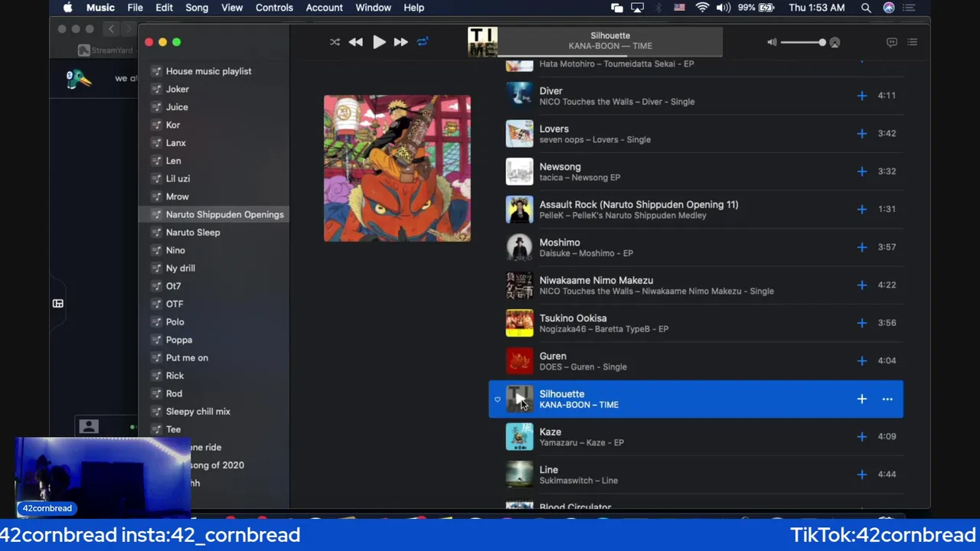The width and height of the screenshot is (980, 551).
Task: Click the TIME album art in now playing
Action: point(483,42)
